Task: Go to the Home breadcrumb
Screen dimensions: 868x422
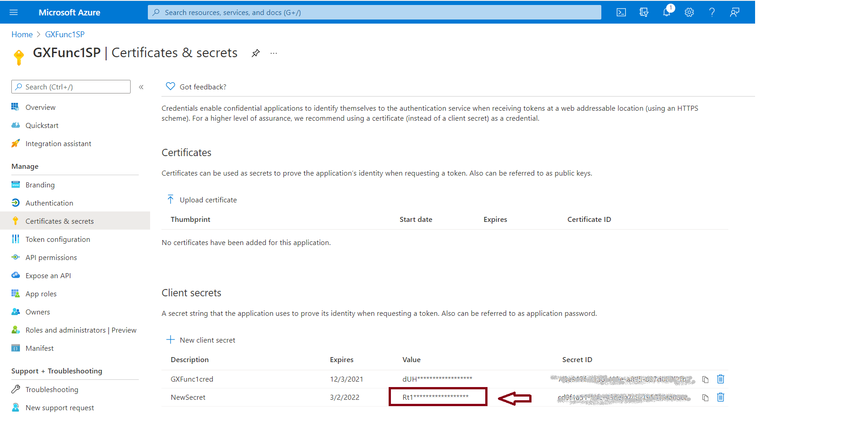Action: pos(22,34)
